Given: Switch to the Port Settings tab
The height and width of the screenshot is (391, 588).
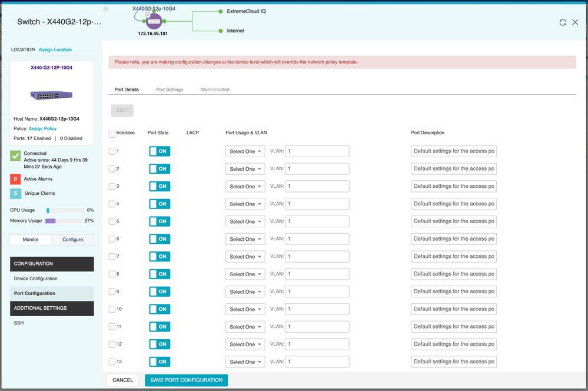Looking at the screenshot, I should click(x=170, y=90).
